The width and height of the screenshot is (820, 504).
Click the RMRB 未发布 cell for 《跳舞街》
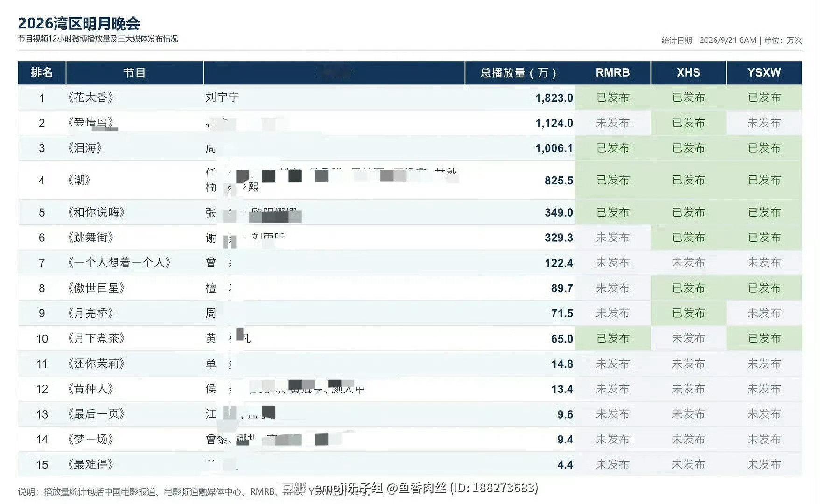613,238
